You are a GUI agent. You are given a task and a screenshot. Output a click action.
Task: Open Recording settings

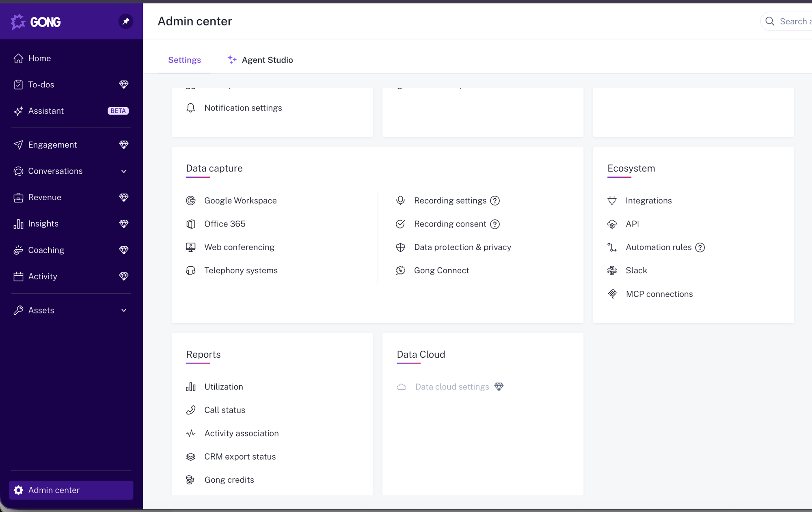(450, 201)
